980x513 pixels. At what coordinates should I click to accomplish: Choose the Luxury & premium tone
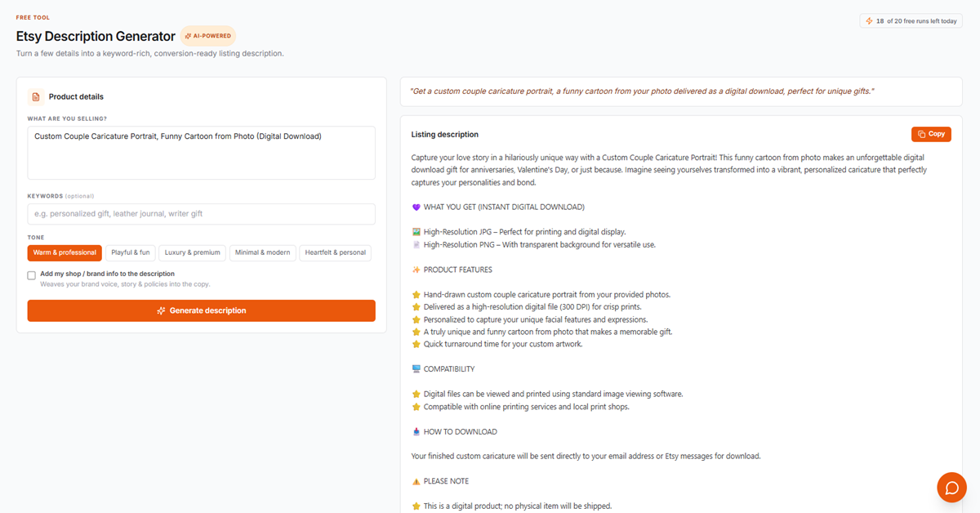[x=192, y=252]
